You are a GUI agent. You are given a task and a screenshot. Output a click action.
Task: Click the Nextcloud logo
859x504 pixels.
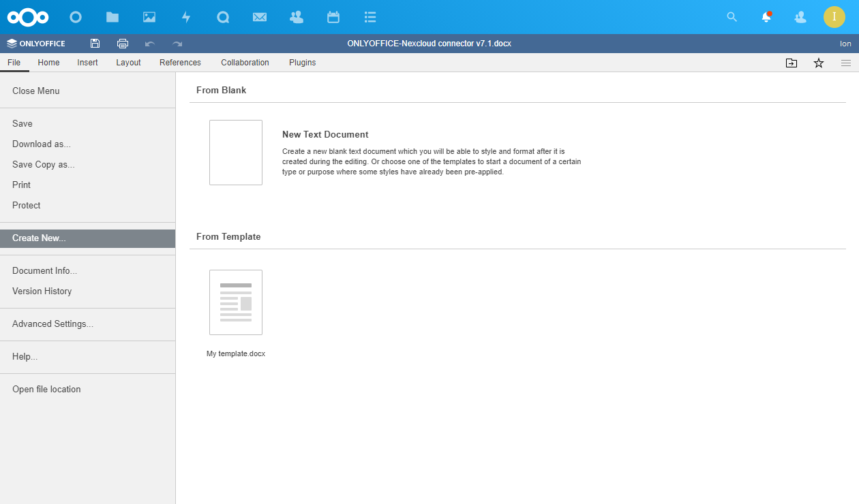pyautogui.click(x=28, y=17)
